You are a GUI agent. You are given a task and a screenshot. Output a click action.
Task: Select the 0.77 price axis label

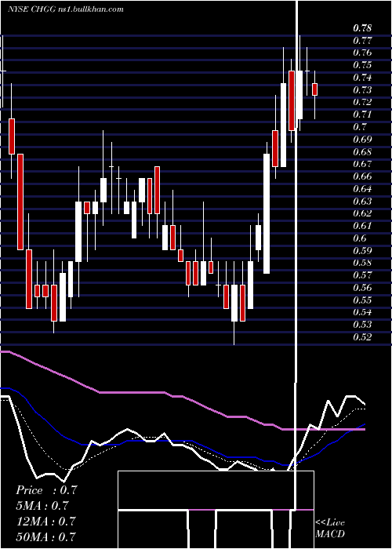point(362,41)
